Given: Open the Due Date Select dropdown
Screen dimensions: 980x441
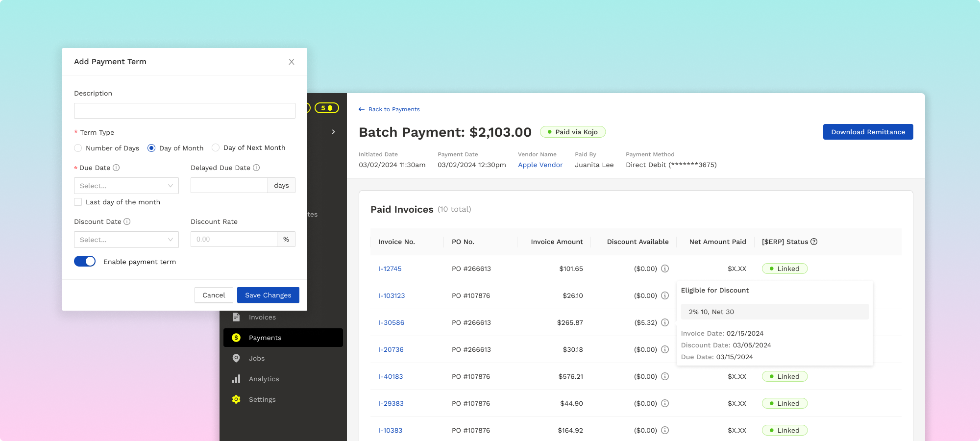Looking at the screenshot, I should tap(126, 186).
